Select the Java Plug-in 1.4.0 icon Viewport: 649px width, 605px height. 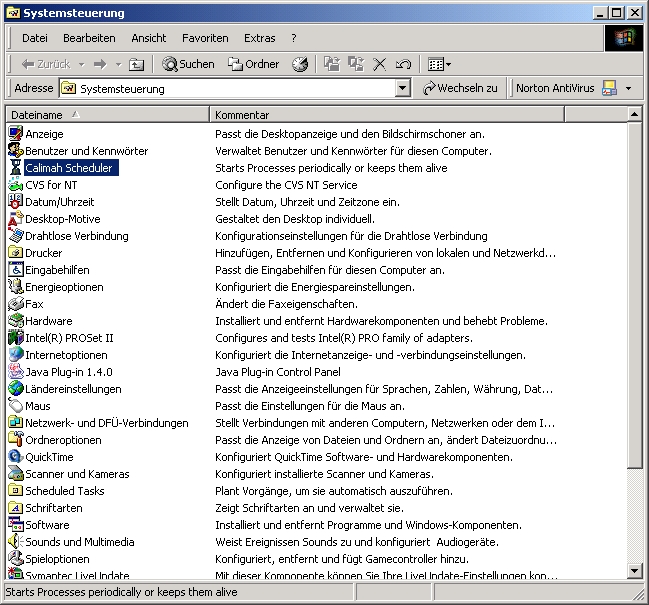[x=16, y=371]
